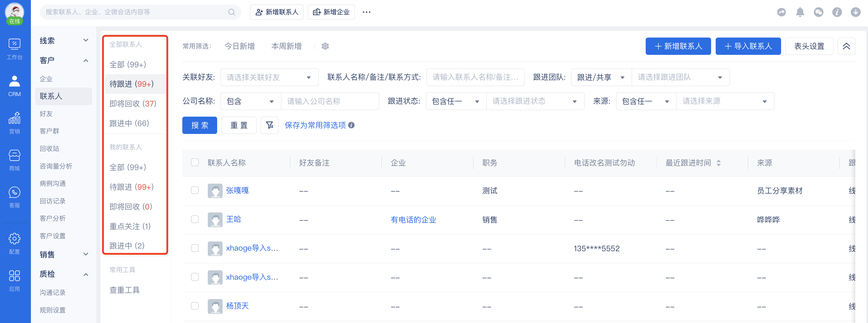Open the notification bell

pyautogui.click(x=800, y=12)
